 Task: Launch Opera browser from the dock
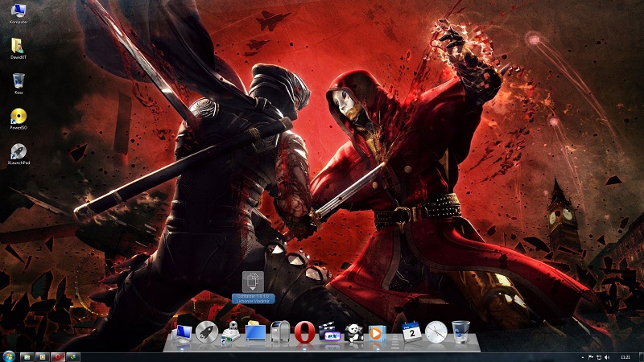(x=305, y=332)
